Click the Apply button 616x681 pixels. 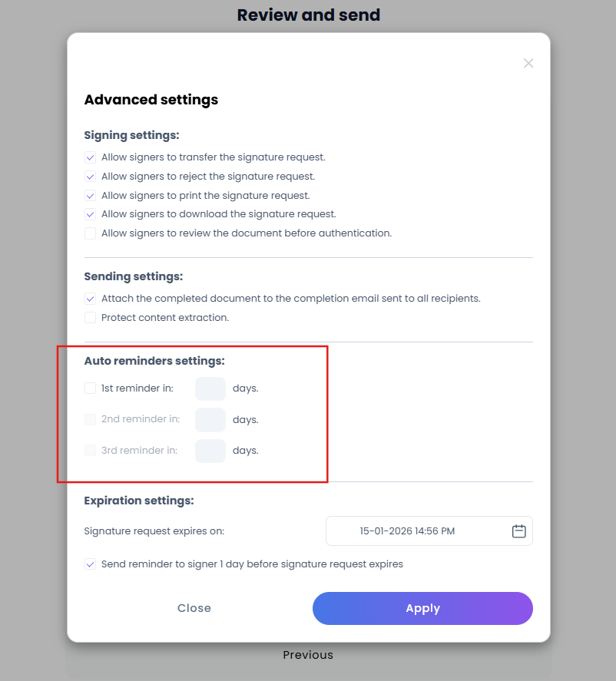pos(422,609)
